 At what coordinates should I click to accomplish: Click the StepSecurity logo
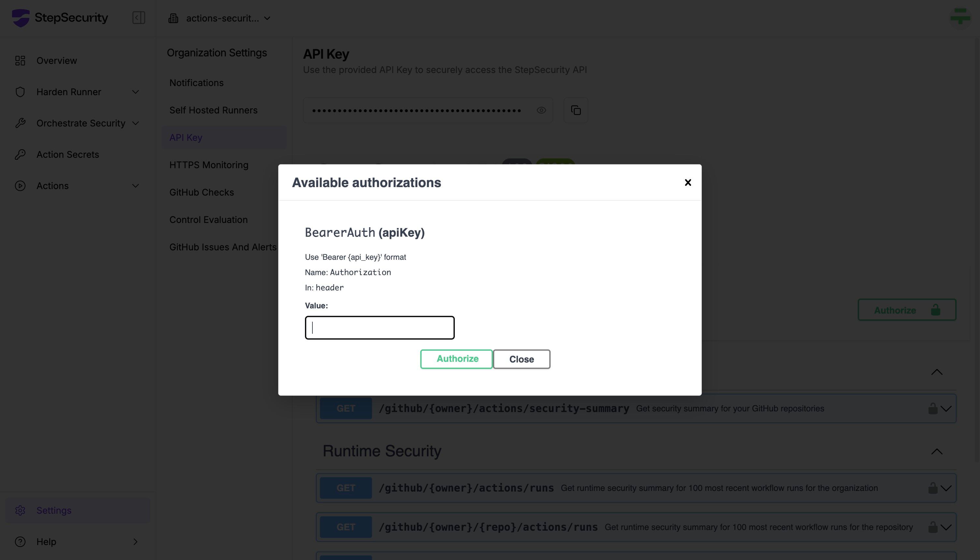click(60, 18)
